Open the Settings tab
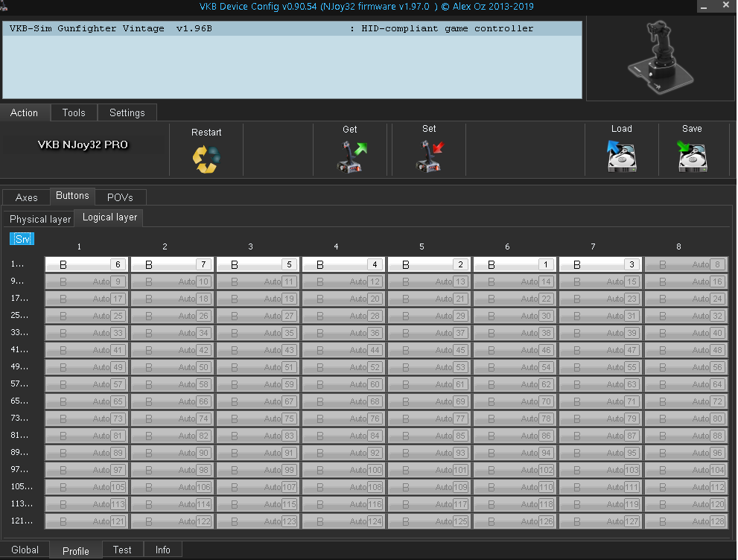The image size is (738, 560). [x=127, y=112]
